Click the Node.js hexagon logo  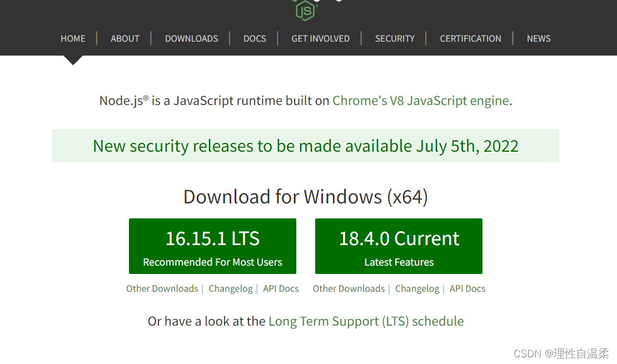[305, 10]
